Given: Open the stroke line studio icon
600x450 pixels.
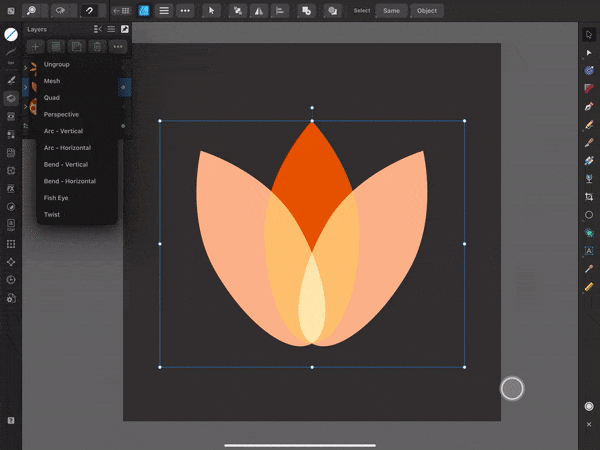Looking at the screenshot, I should tap(11, 54).
